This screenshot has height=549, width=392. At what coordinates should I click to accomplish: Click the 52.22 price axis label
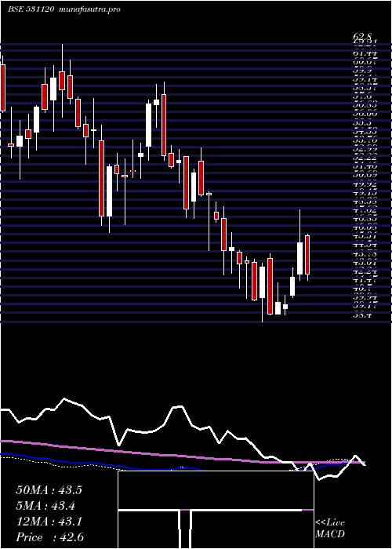click(x=365, y=158)
